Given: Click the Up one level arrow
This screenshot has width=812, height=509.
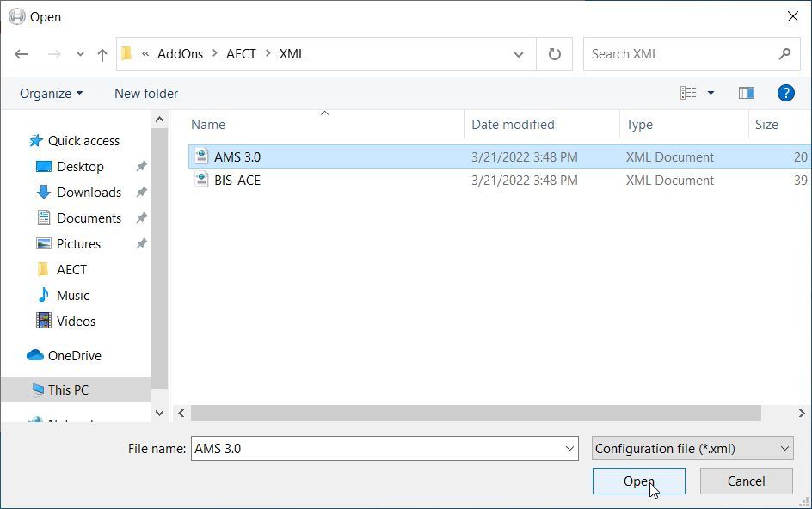Looking at the screenshot, I should (x=102, y=54).
